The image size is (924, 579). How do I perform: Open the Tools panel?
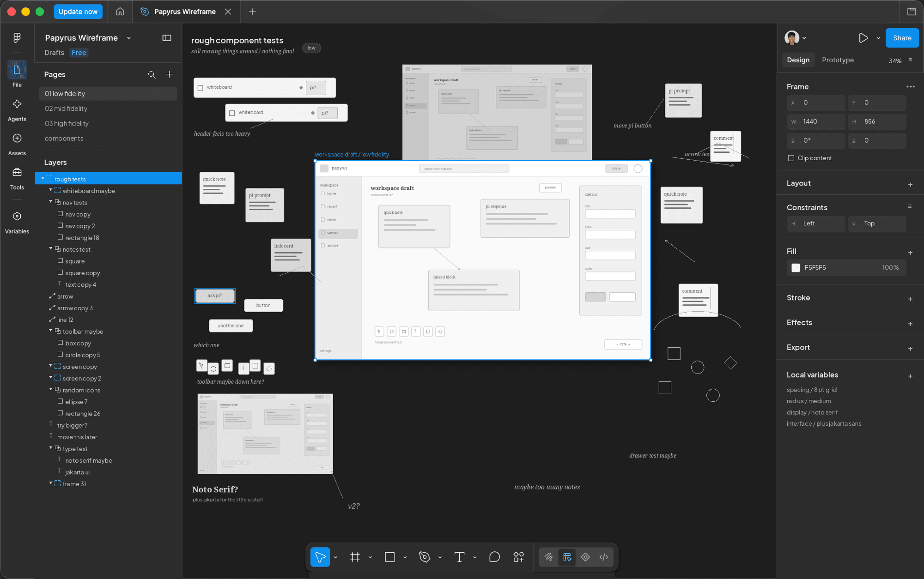pos(17,178)
